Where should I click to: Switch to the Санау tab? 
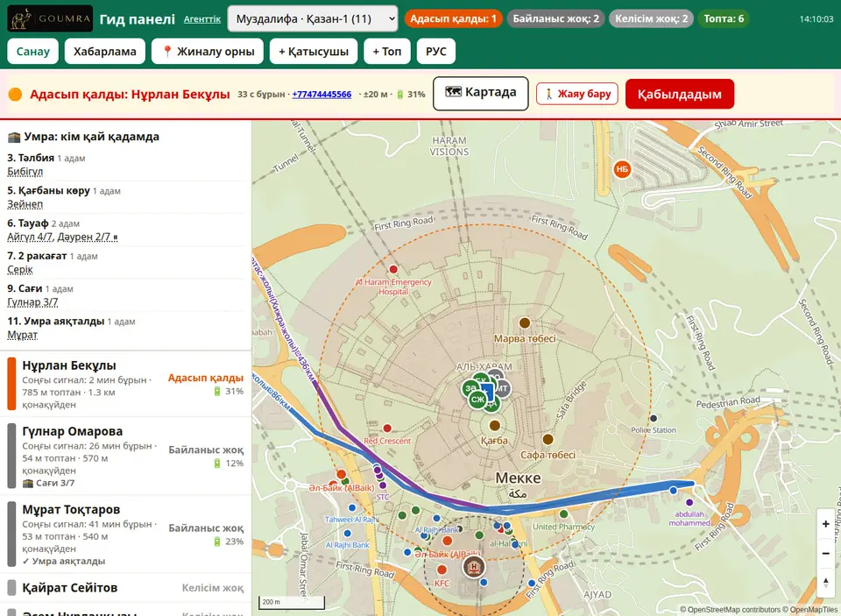coord(32,52)
